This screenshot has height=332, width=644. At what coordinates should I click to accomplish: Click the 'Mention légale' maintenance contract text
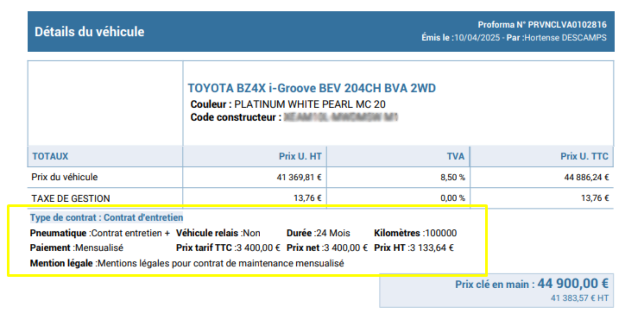click(x=221, y=263)
